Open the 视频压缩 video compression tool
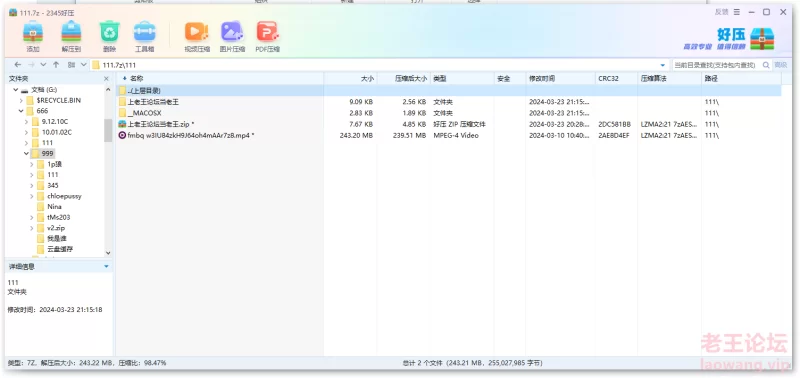Viewport: 800px width, 378px height. tap(196, 32)
